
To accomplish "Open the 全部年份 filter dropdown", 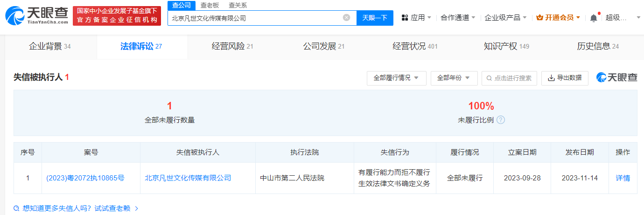I will pyautogui.click(x=454, y=78).
